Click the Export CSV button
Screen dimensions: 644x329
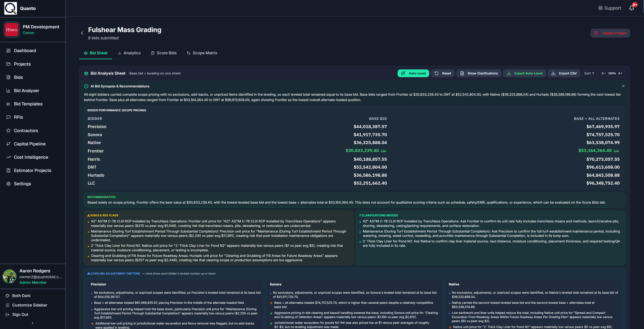564,73
